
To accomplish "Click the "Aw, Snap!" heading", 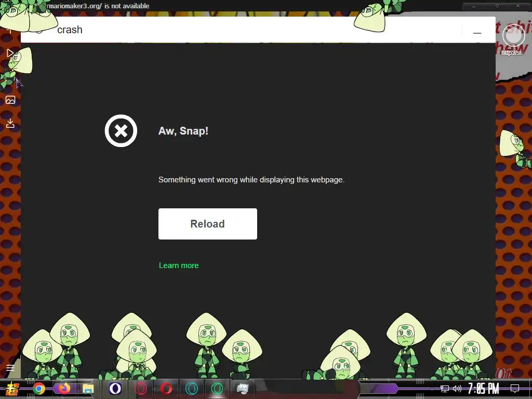I will click(x=183, y=131).
